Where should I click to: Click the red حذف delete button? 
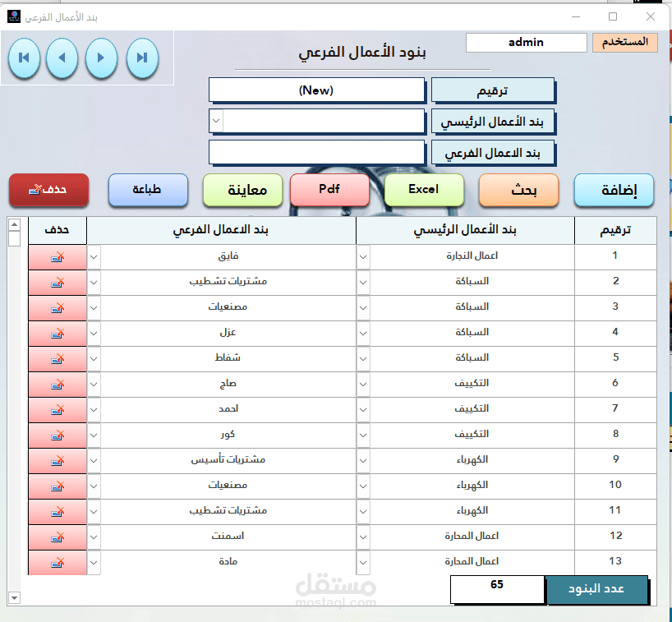[x=48, y=190]
